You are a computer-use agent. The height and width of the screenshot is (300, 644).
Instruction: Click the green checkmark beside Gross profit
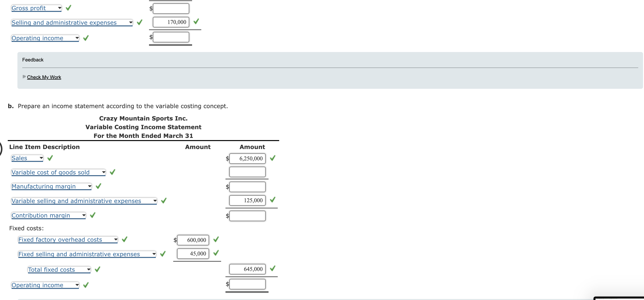(x=68, y=7)
